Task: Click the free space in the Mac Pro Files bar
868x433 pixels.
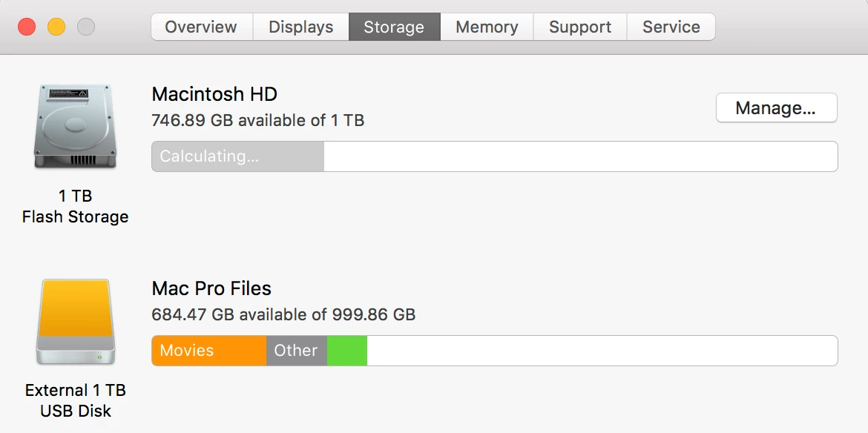Action: 601,351
